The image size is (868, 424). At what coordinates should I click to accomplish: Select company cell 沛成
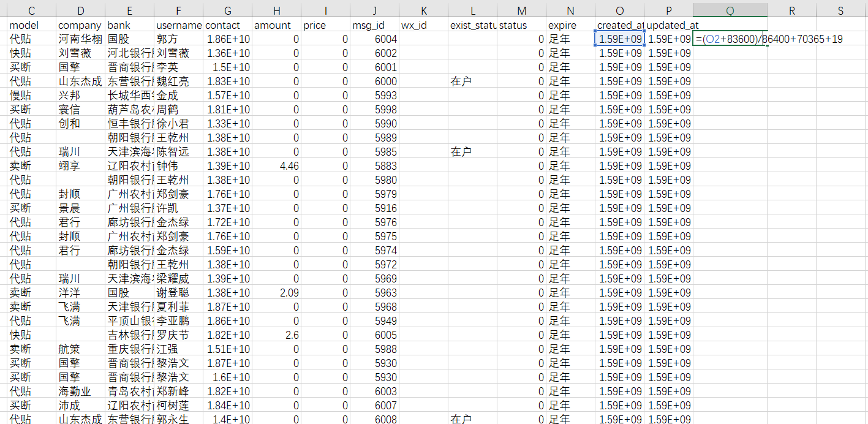81,406
